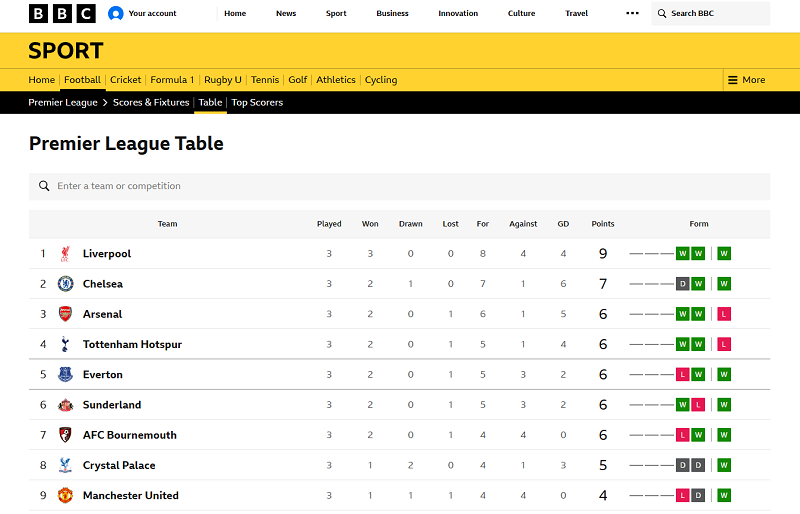Open Top Scorers
This screenshot has height=514, width=800.
(x=257, y=103)
